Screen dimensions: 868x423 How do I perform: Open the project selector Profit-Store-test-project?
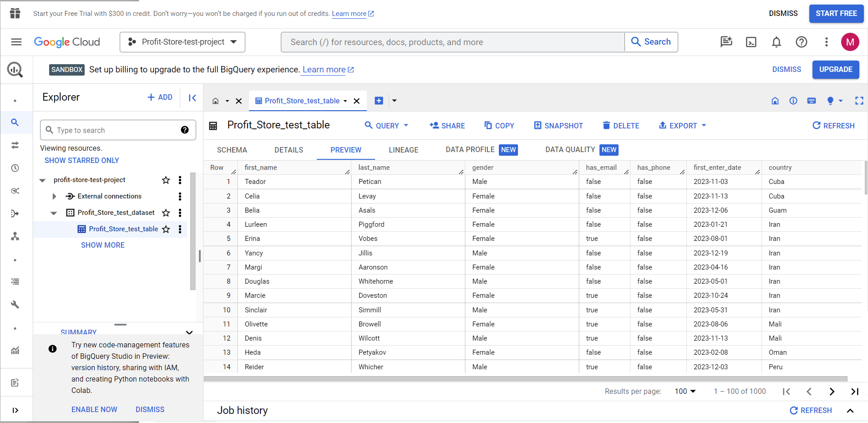pyautogui.click(x=183, y=42)
